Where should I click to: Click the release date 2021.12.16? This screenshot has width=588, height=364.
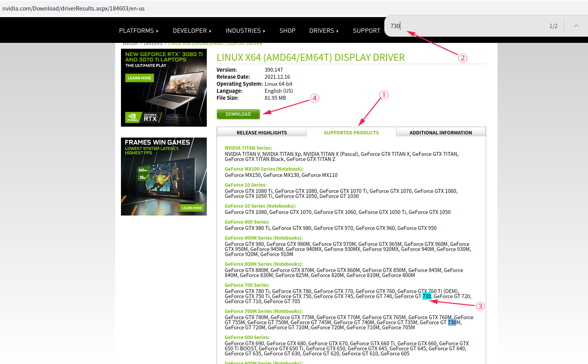[x=277, y=77]
